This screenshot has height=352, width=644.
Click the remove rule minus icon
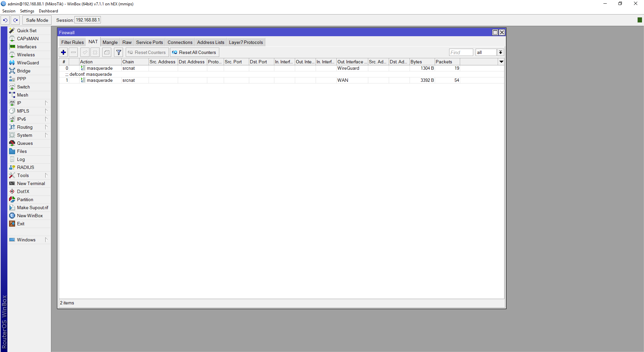click(x=73, y=52)
